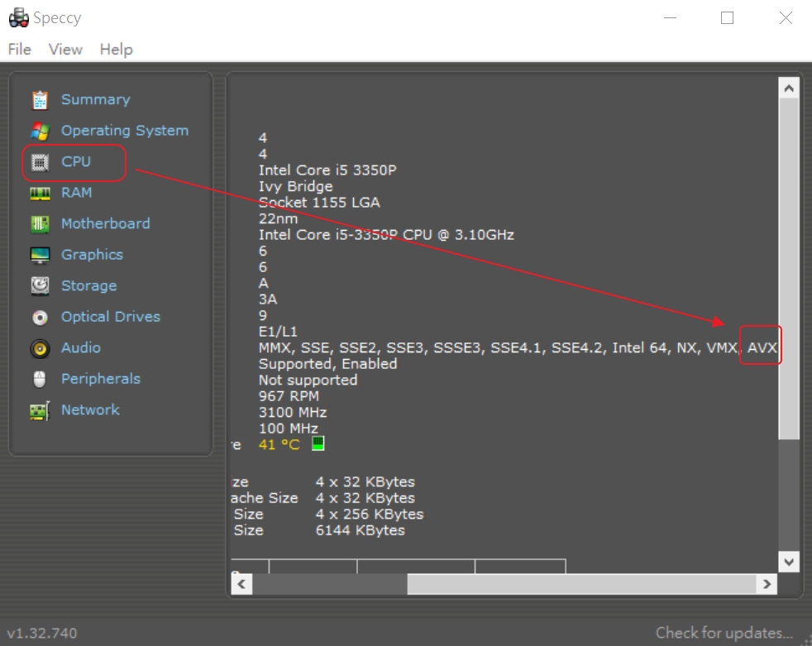Close the Speccy window
This screenshot has height=646, width=812.
coord(786,17)
